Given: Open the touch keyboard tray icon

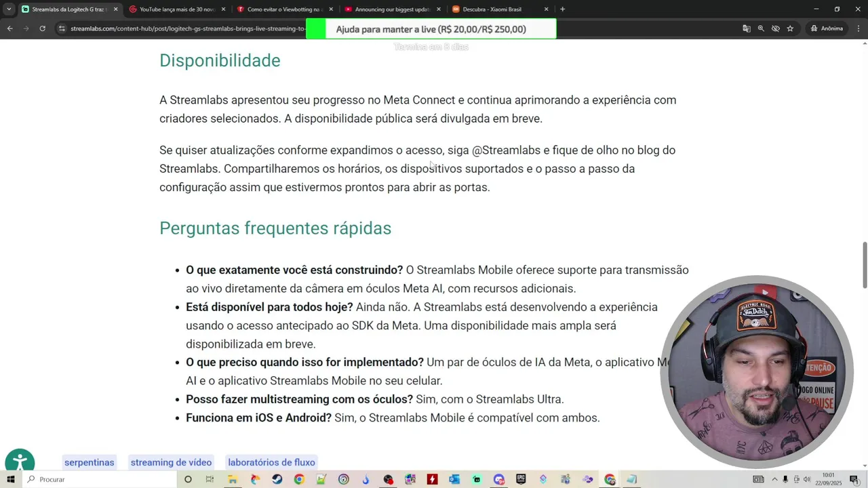Looking at the screenshot, I should click(x=758, y=479).
